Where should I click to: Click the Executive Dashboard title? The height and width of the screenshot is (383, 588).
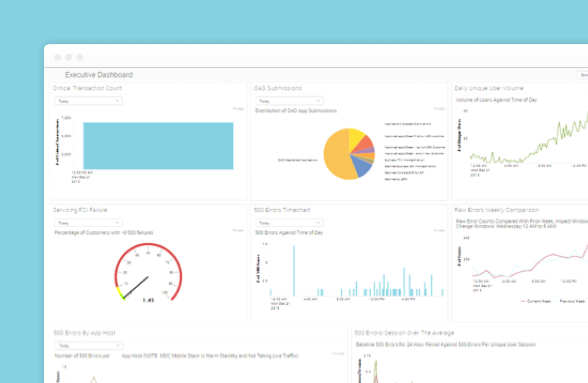[99, 75]
